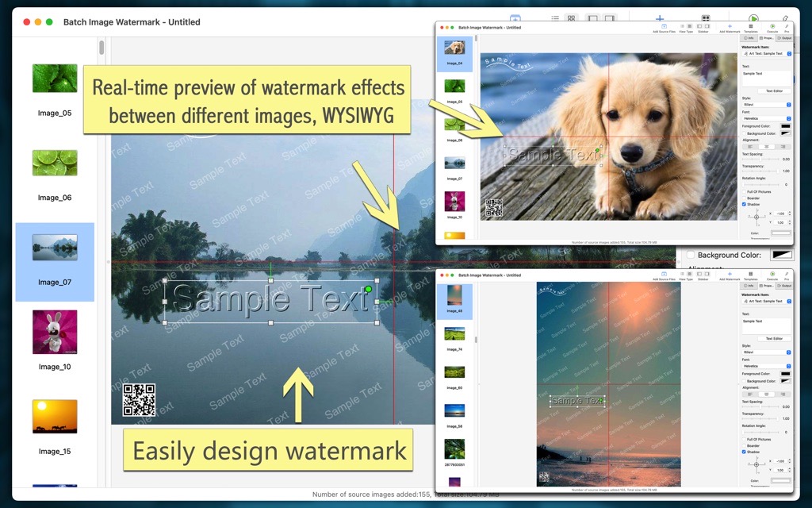812x508 pixels.
Task: Select list View Type icon in dog window
Action: pyautogui.click(x=683, y=26)
